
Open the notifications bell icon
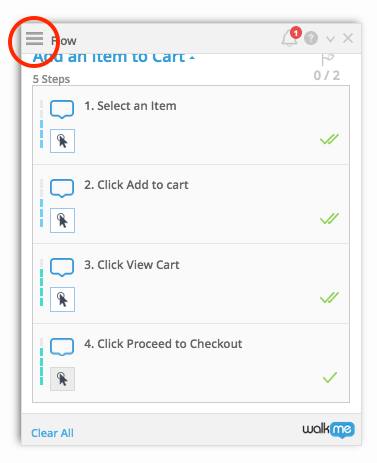289,38
